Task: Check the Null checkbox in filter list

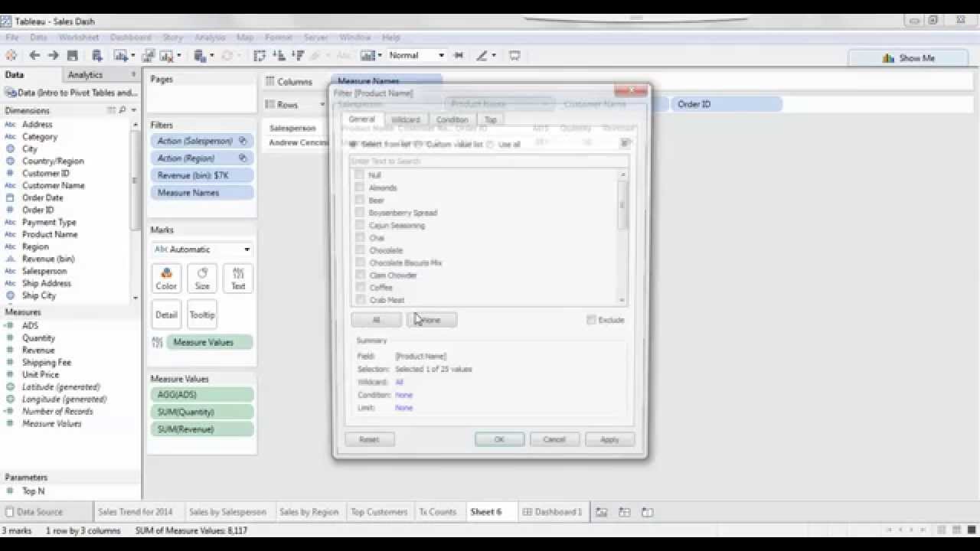Action: (x=359, y=174)
